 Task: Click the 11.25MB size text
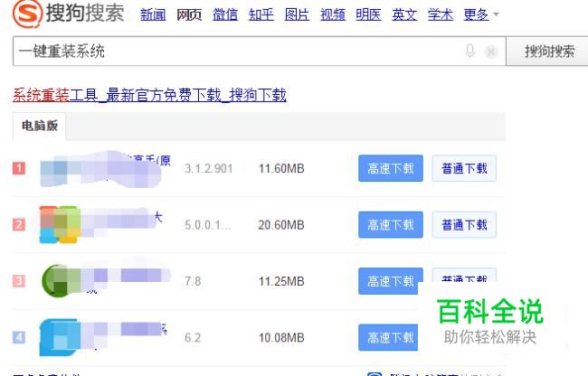click(281, 281)
